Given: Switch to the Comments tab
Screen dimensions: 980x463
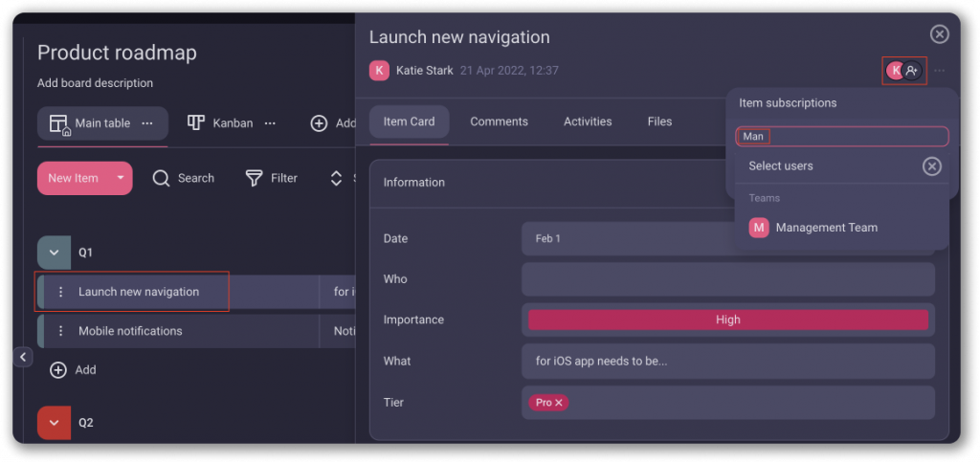Looking at the screenshot, I should point(499,121).
